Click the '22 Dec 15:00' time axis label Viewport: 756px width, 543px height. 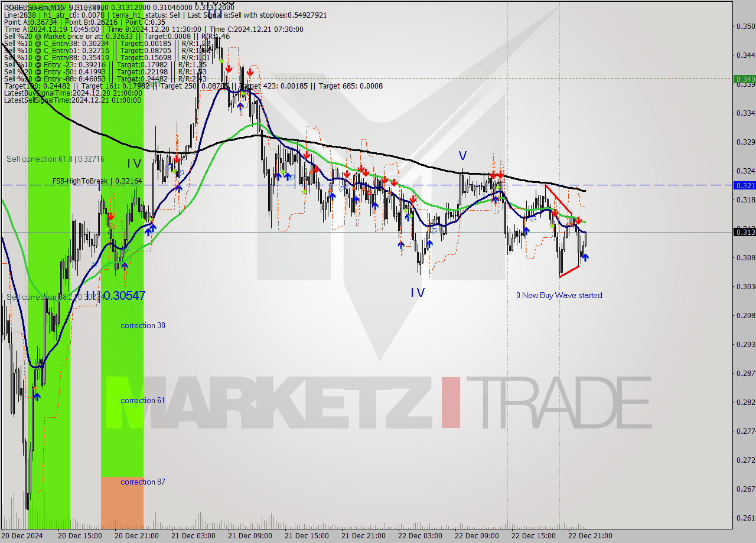click(533, 536)
